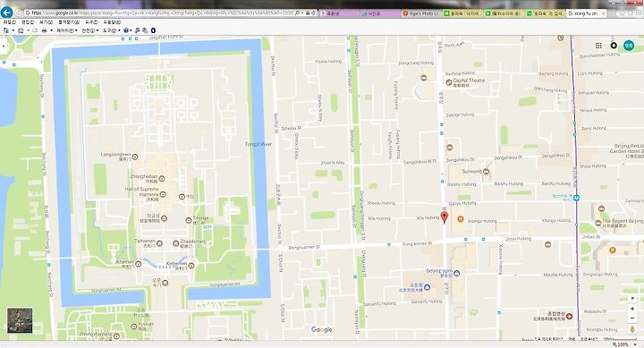
Task: Expand the side panel arrow at left edge
Action: [x=4, y=47]
